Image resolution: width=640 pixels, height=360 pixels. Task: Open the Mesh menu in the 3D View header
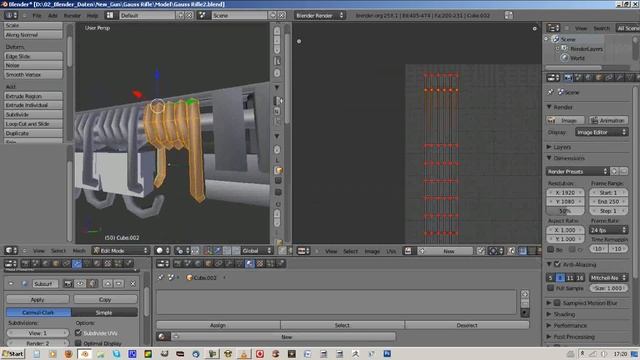click(x=79, y=251)
